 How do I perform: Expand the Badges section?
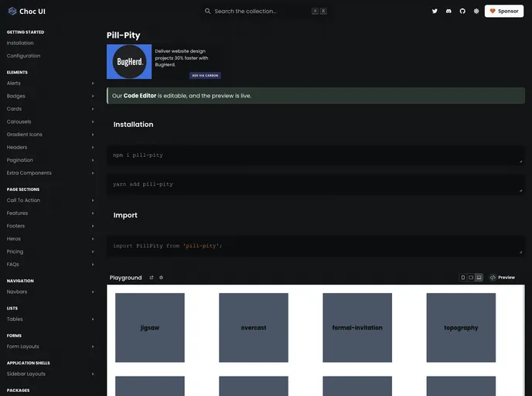click(x=50, y=96)
